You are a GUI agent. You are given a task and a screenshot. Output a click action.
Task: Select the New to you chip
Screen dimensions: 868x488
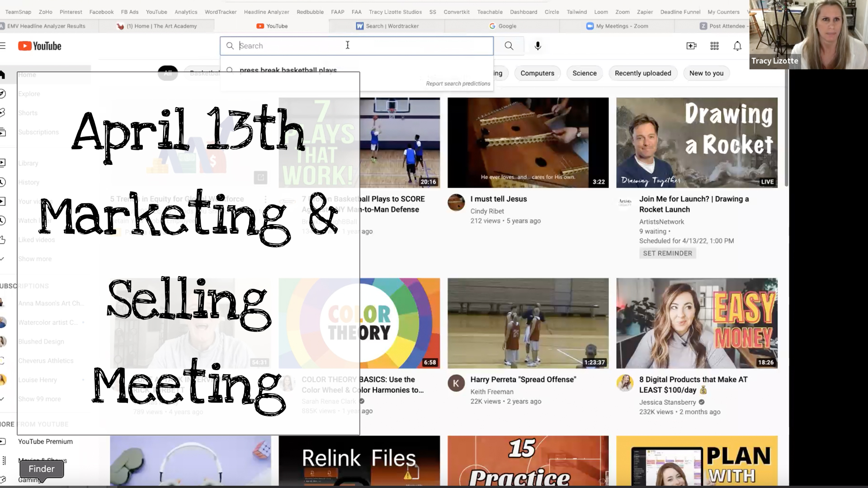coord(706,73)
